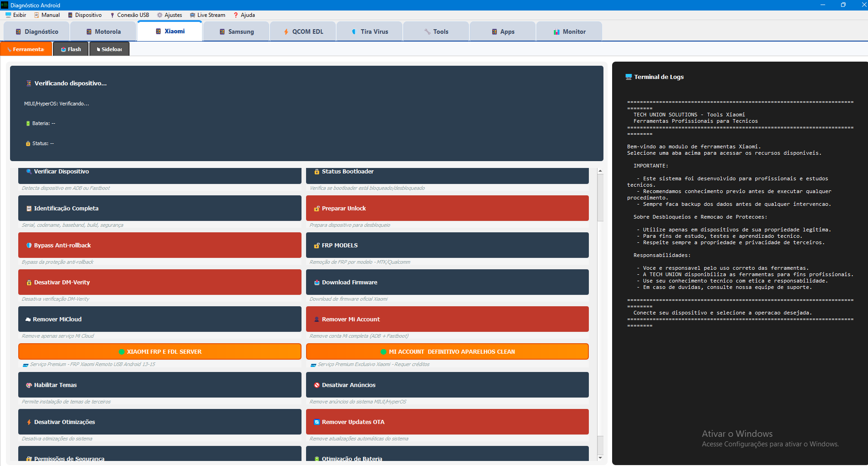868x466 pixels.
Task: Open the Live Stream menu
Action: pyautogui.click(x=208, y=15)
